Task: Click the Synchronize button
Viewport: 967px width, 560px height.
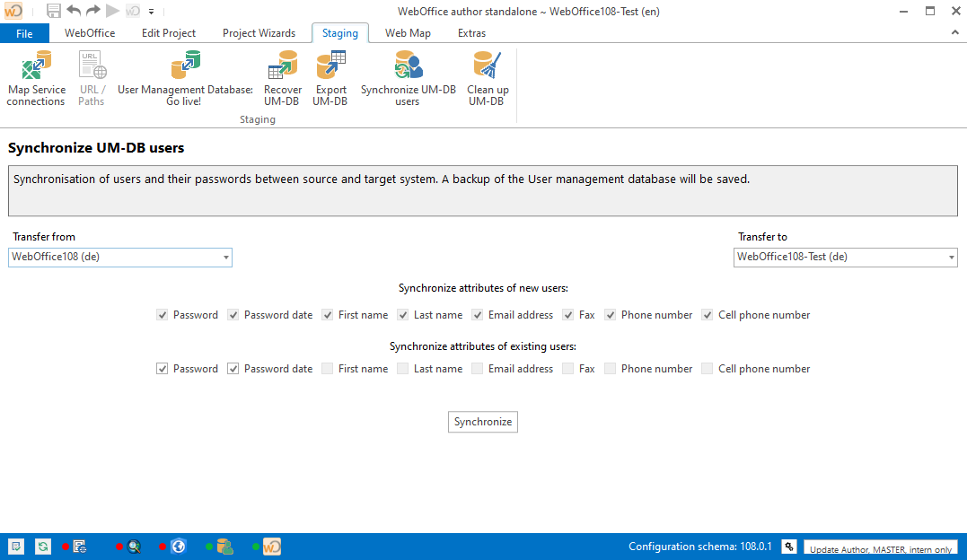Action: (x=482, y=421)
